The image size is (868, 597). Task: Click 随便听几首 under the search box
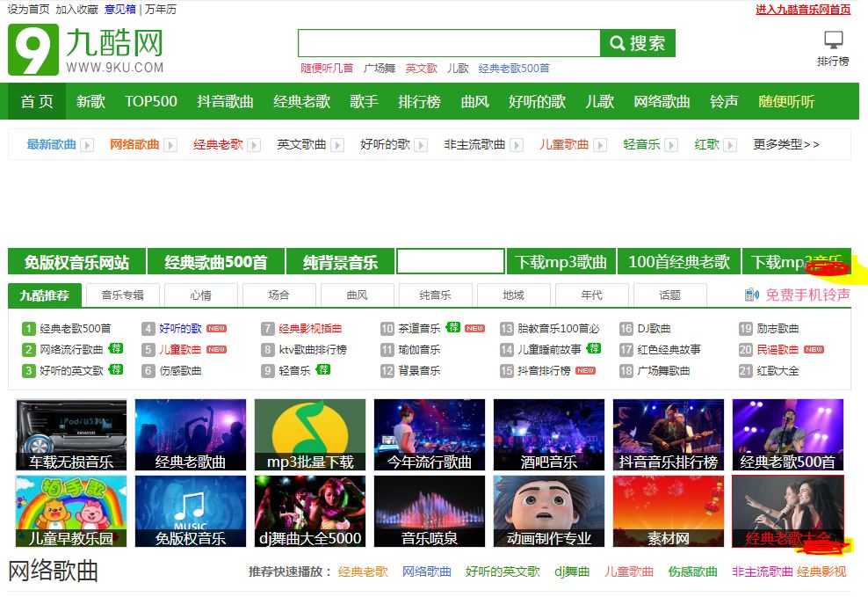point(327,68)
